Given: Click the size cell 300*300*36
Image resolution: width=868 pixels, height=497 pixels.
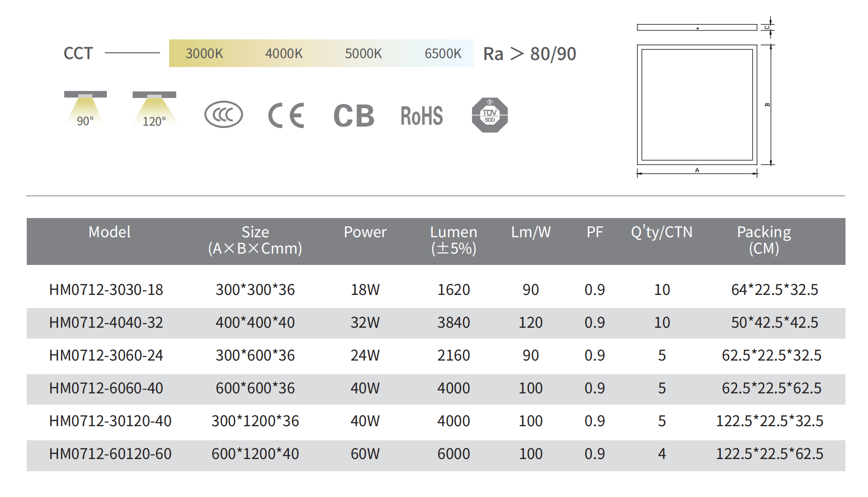Looking at the screenshot, I should (255, 290).
